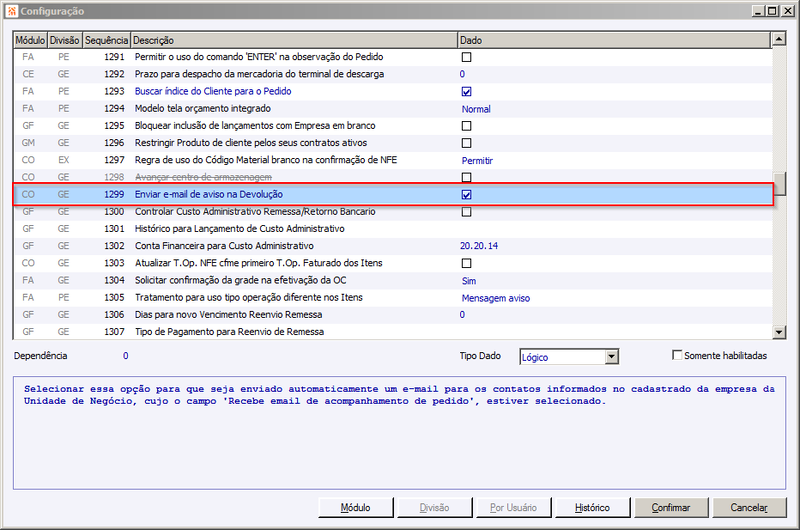Viewport: 800px width, 530px height.
Task: Check the Somente habilitadas option
Action: coord(677,355)
